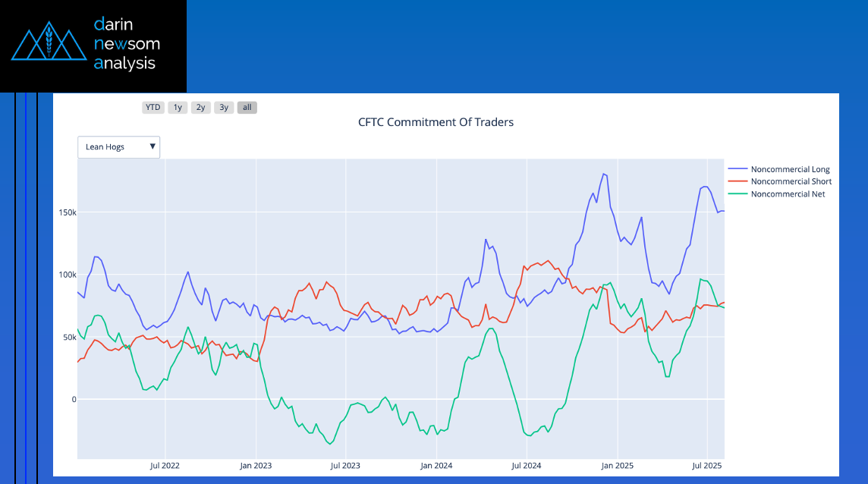Click the Jul 2024 x-axis label
The image size is (868, 484).
(x=527, y=466)
